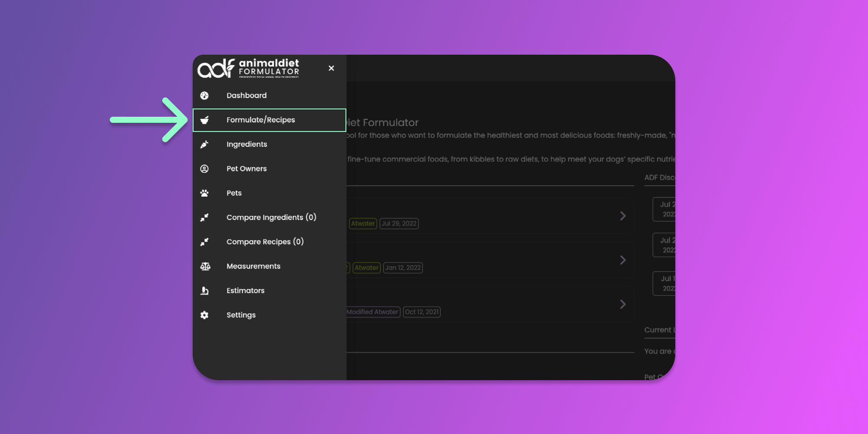
Task: Click the Modified Atwater tag
Action: (x=372, y=312)
